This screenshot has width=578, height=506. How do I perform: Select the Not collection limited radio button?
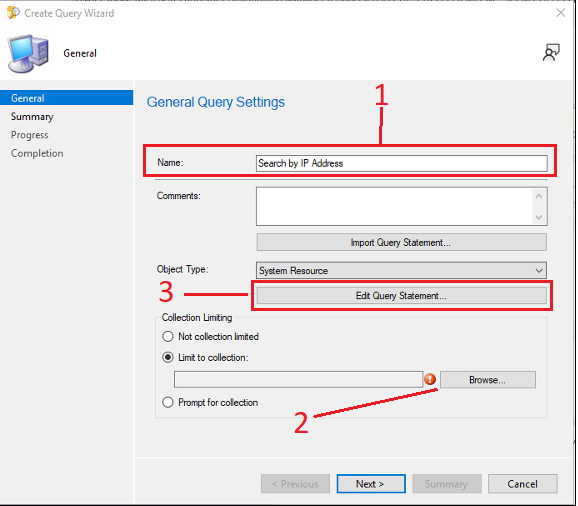pos(168,336)
